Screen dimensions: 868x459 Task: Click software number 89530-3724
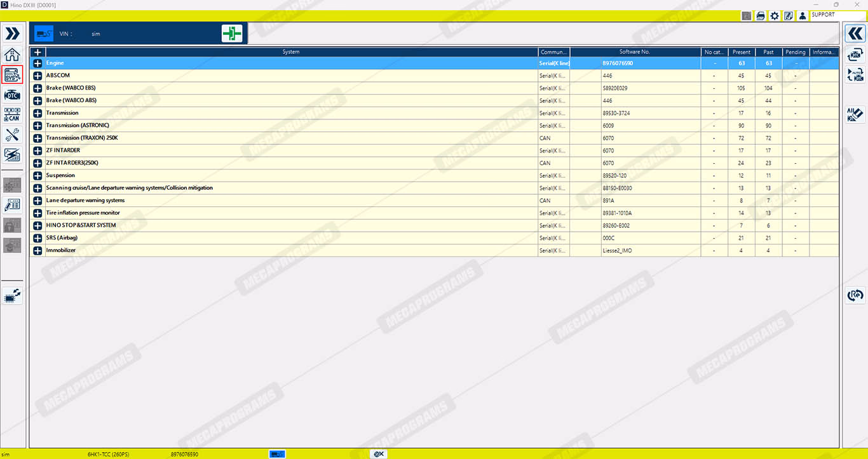click(x=616, y=113)
